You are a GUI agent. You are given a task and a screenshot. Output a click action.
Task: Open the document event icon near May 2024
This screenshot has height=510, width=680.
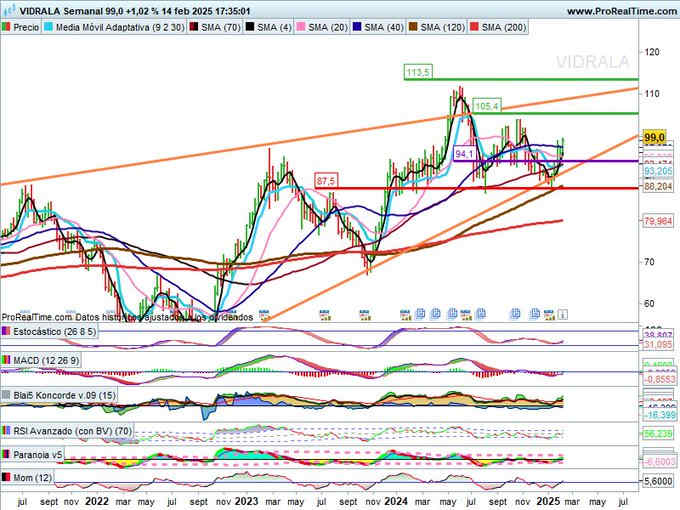[453, 314]
